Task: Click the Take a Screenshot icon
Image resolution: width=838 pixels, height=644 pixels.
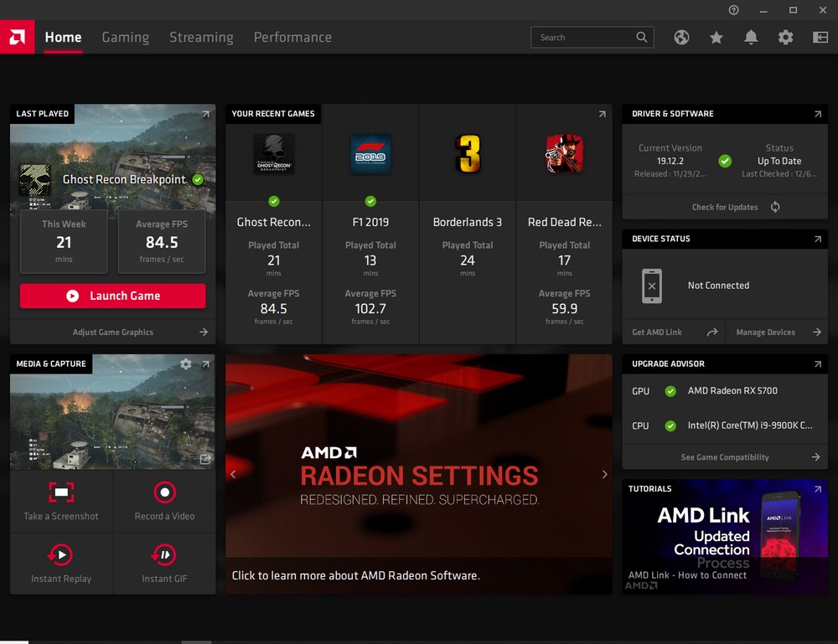Action: click(x=61, y=492)
